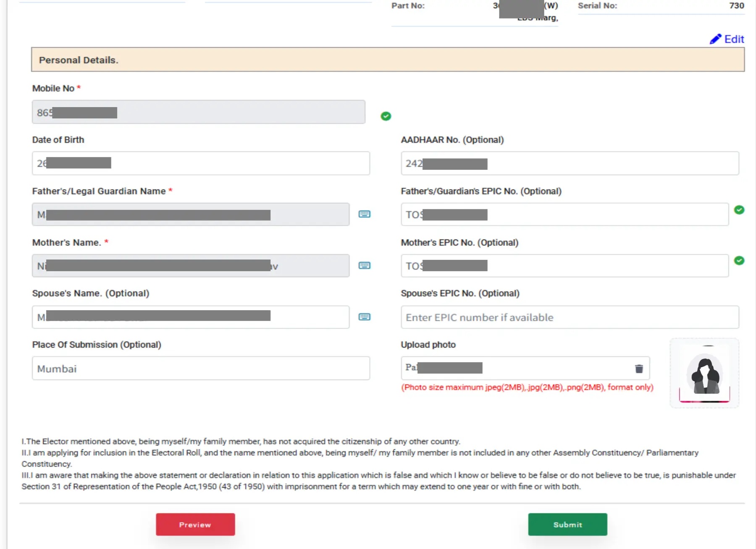Click the uploaded photo preview thumbnail
Screen dimensions: 756x549
[704, 373]
